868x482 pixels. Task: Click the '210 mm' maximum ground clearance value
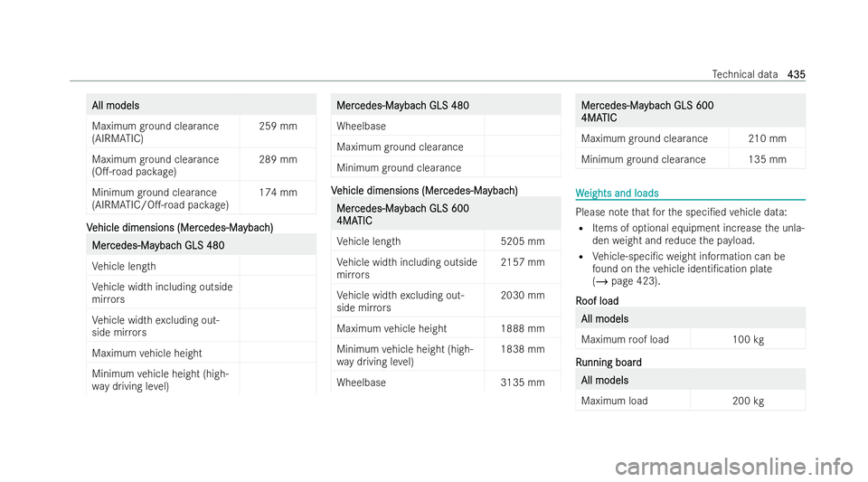pyautogui.click(x=768, y=138)
